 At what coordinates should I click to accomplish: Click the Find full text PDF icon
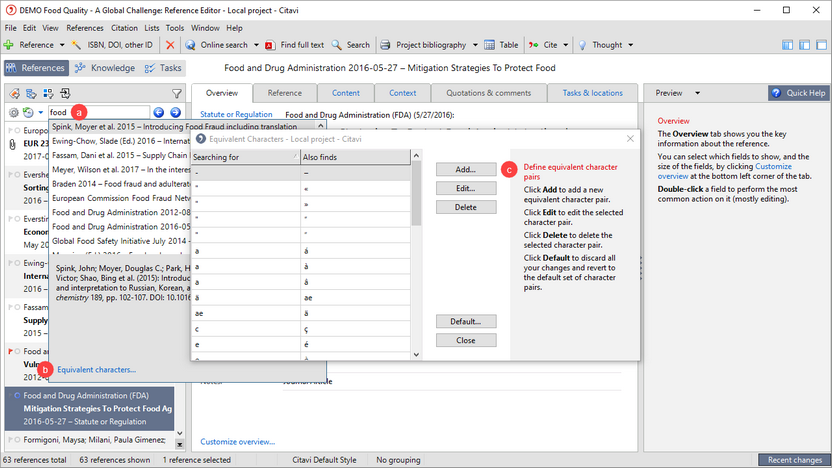270,45
